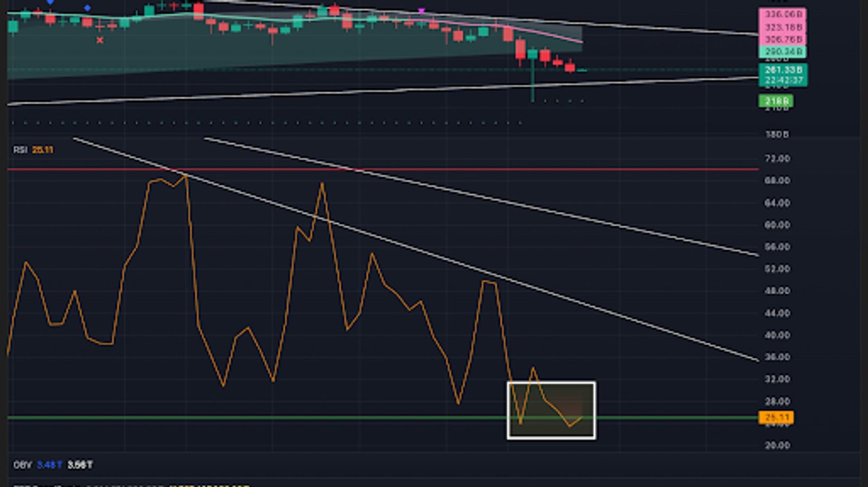Click the 336.06B pink price label
Screen dimensions: 868x487
click(x=782, y=15)
